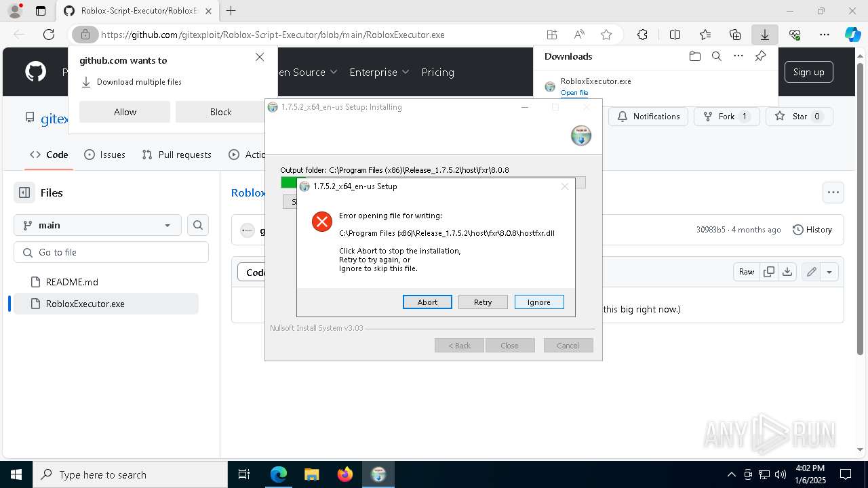Click the Downloads toolbar icon
868x488 pixels.
click(x=764, y=35)
